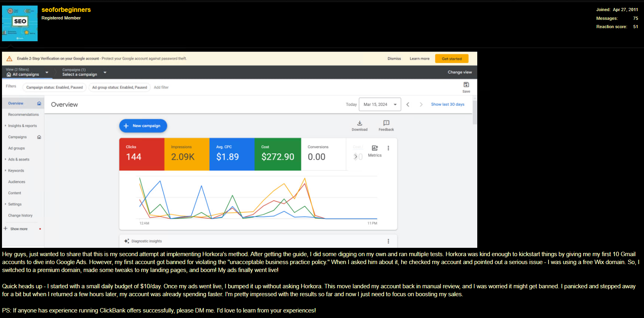This screenshot has width=644, height=318.
Task: Click the Joined date Apr 27, 2011
Action: point(625,10)
